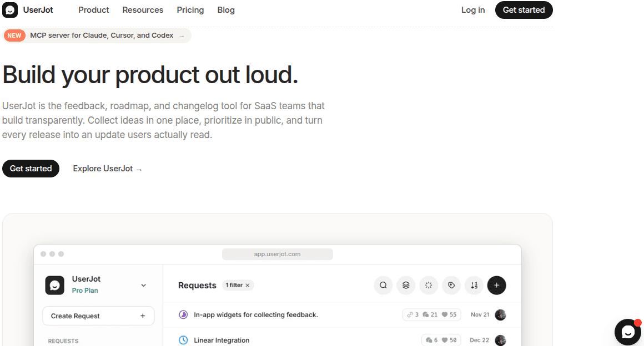Click the sort order icon in Requests toolbar

[474, 285]
